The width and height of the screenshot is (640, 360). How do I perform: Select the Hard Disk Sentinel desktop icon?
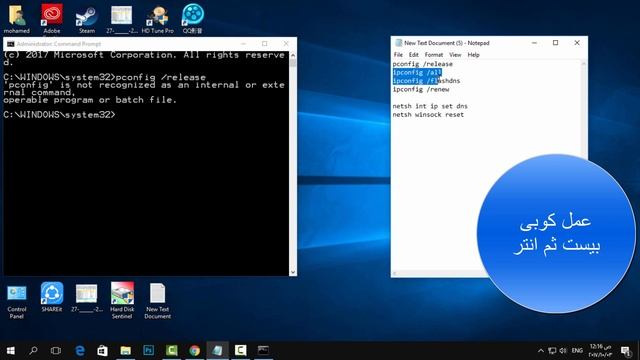coord(122,300)
